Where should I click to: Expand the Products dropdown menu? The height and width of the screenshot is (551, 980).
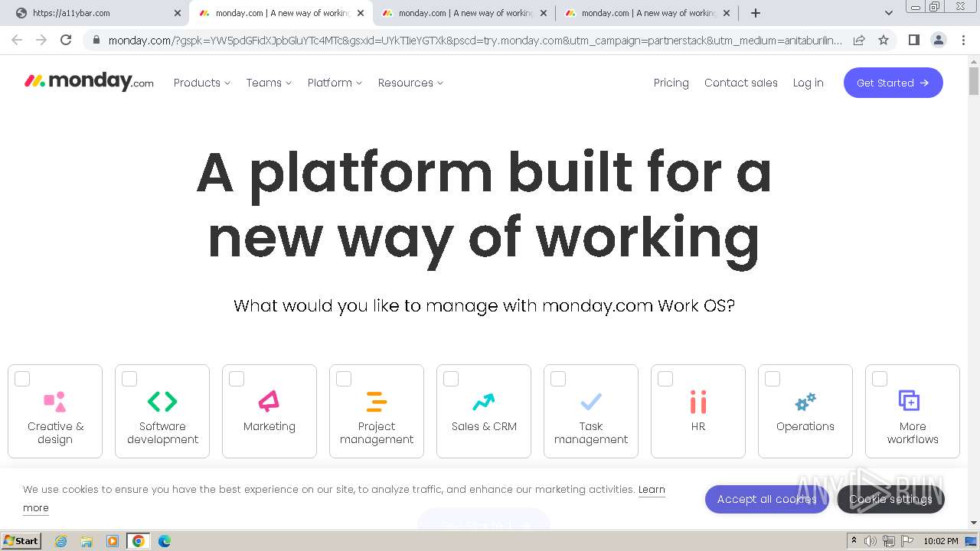tap(202, 83)
